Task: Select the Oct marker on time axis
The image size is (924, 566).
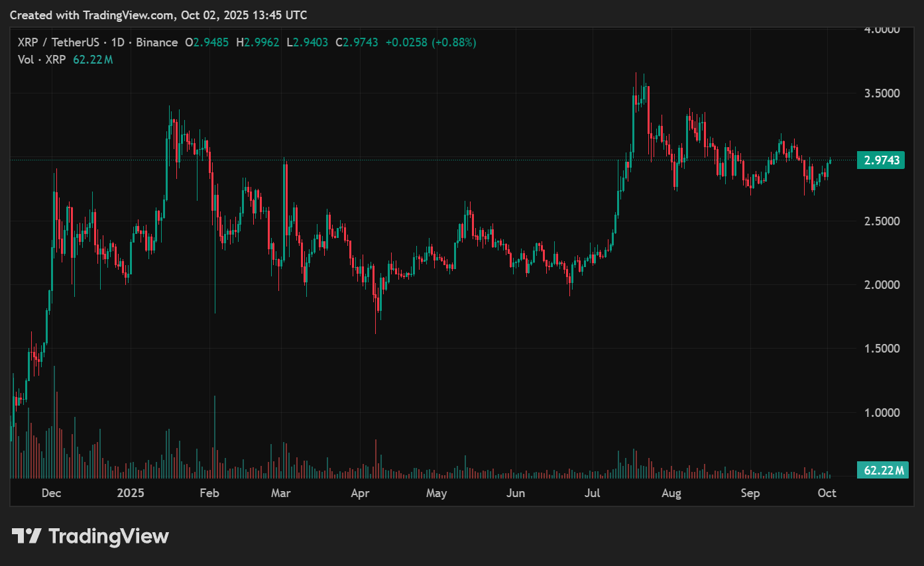Action: pyautogui.click(x=827, y=493)
